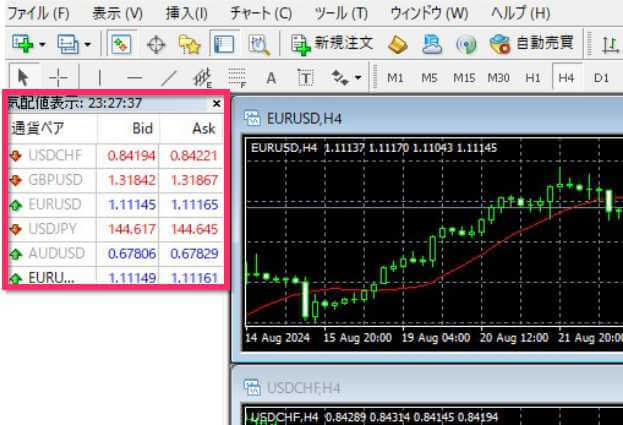The image size is (623, 425).
Task: Choose the trendline drawing tool
Action: pos(169,77)
